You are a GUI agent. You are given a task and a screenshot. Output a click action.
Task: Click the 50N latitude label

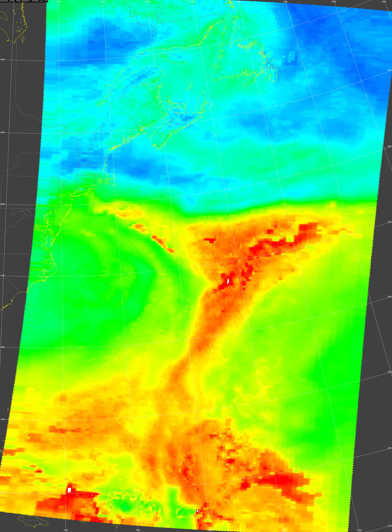coord(2,59)
